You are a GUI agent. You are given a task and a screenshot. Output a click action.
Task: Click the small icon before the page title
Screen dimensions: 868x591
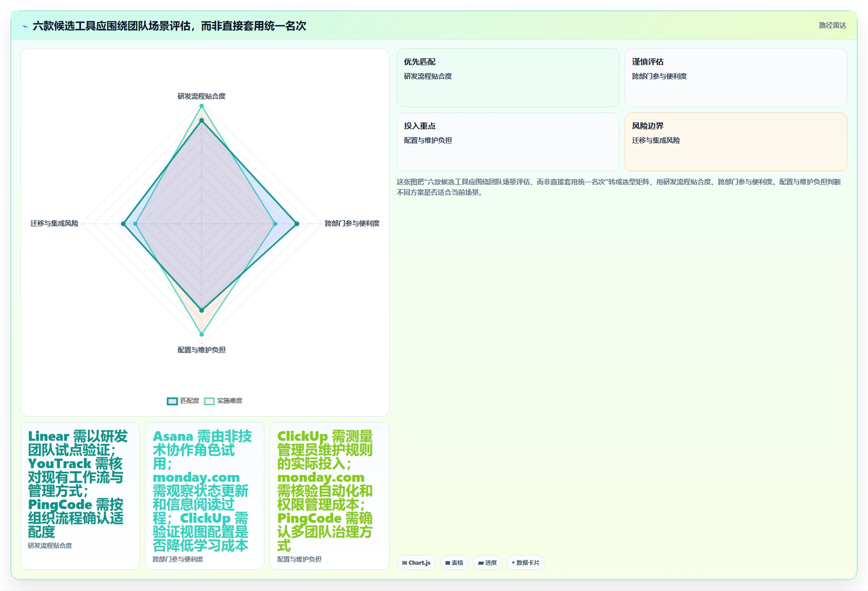pos(25,26)
